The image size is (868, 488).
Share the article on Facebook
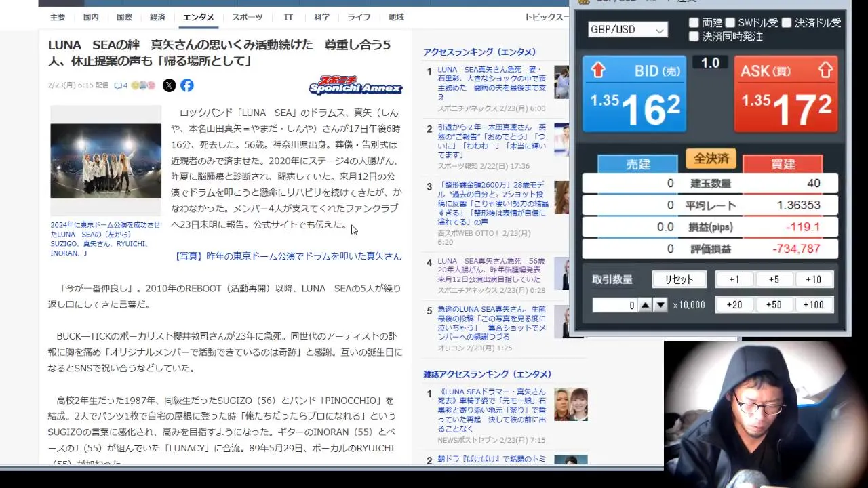[187, 85]
